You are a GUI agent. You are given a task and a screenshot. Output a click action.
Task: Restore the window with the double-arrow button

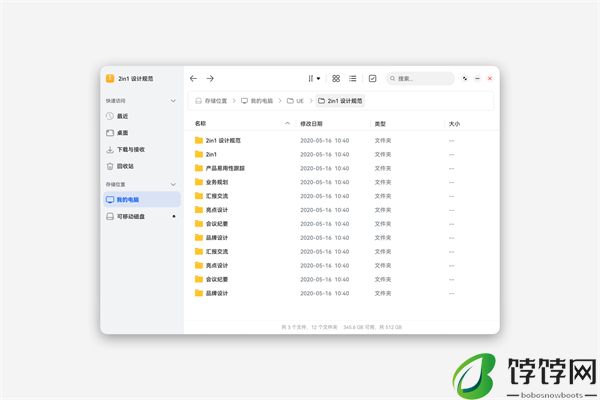point(465,78)
